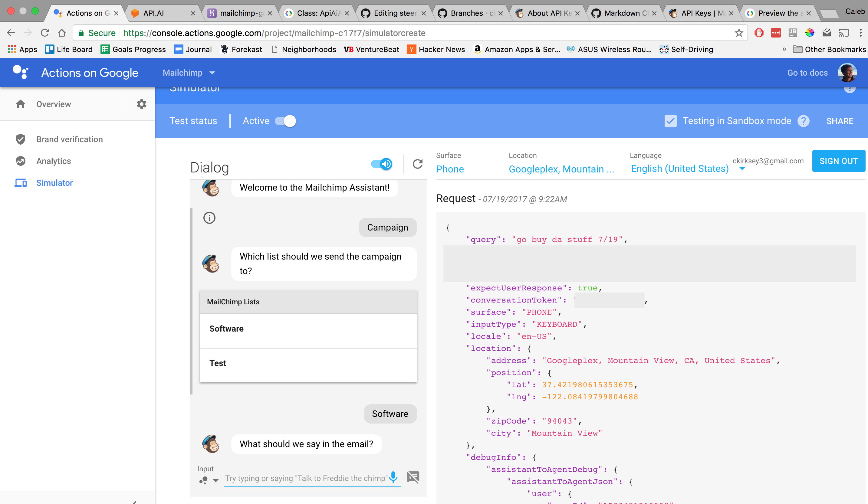Click the user profile avatar
Screen dimensions: 868x504
(x=847, y=73)
